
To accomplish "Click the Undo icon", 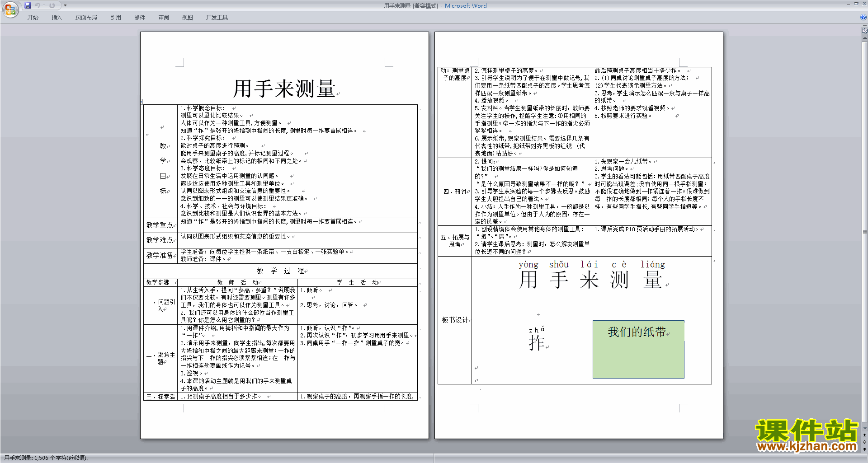I will pos(38,5).
